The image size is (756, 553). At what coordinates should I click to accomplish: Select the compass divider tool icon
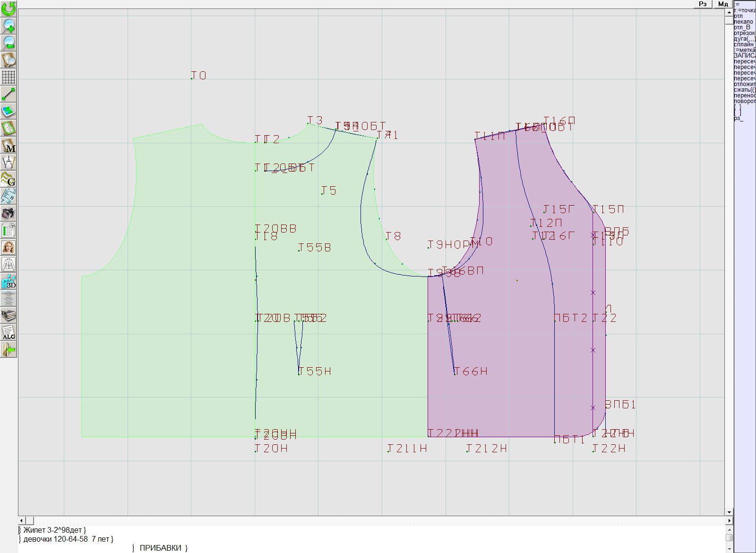point(9,162)
